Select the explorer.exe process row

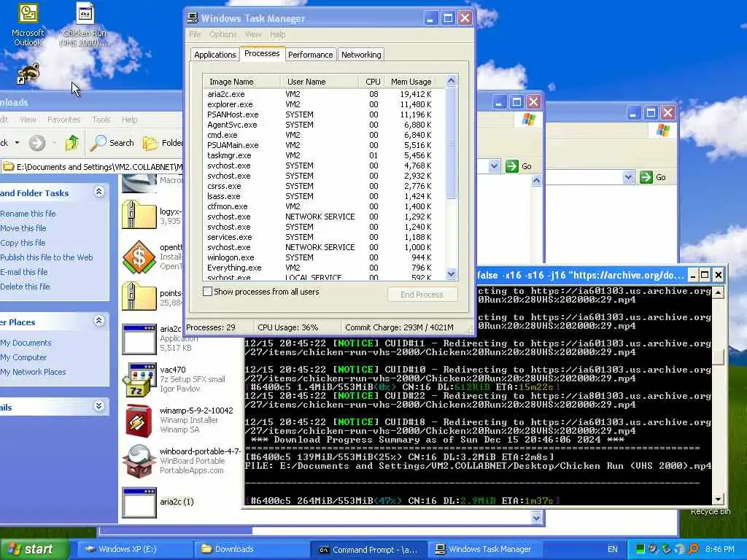click(324, 104)
